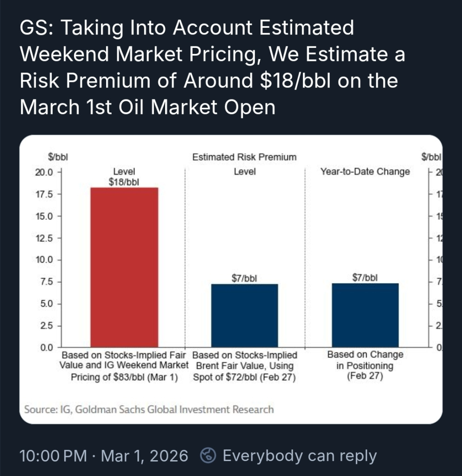
Task: Click the globe icon beside reply setting
Action: (208, 456)
